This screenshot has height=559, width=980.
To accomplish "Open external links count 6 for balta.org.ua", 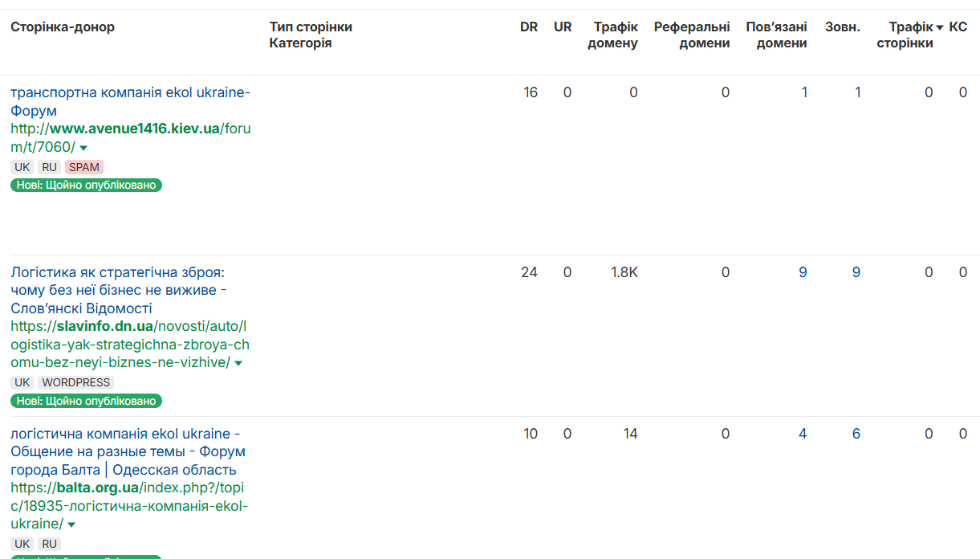I will click(x=856, y=434).
